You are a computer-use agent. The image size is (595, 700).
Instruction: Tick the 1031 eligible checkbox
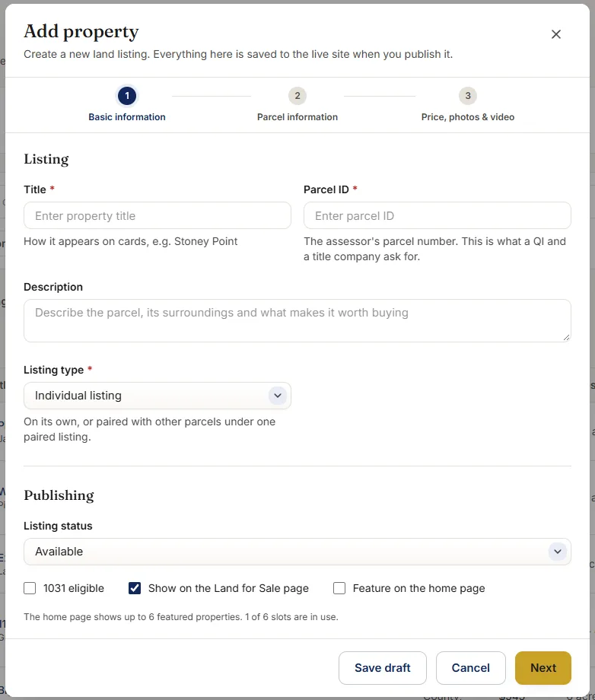(30, 588)
